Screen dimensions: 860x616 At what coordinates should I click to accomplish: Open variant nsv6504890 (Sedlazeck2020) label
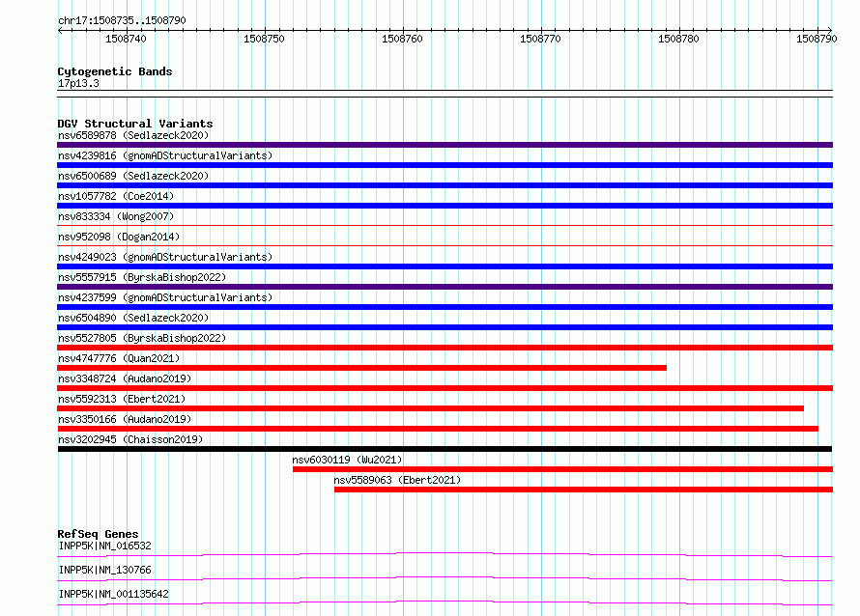133,318
